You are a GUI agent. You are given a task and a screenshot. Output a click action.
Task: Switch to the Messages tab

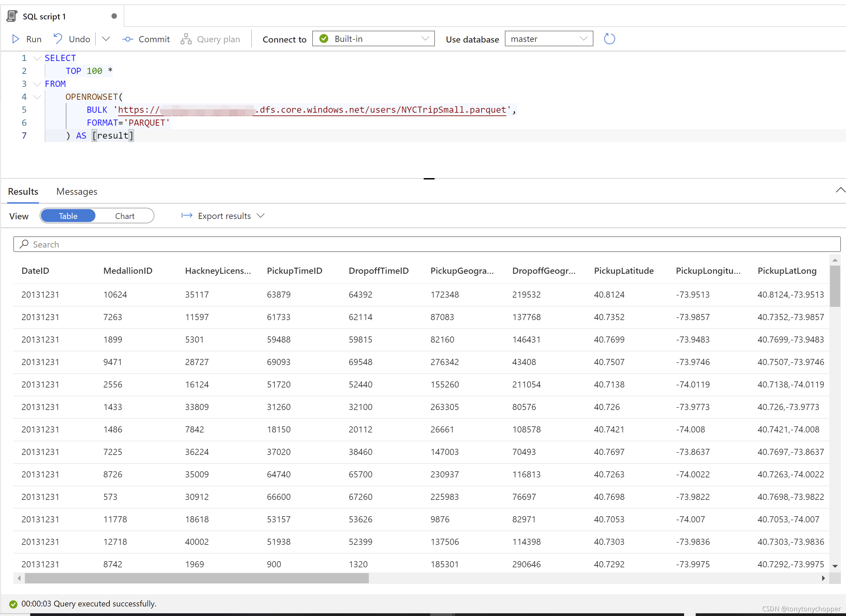click(x=76, y=192)
